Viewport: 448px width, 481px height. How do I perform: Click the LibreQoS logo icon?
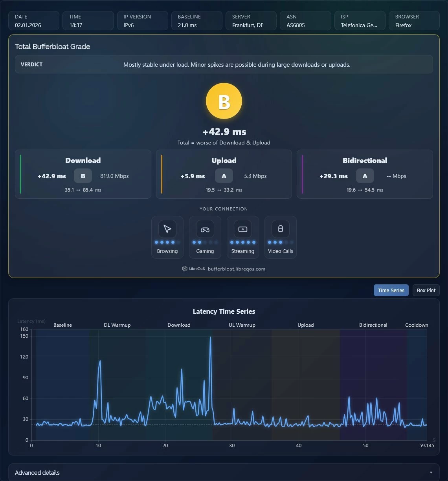[185, 269]
